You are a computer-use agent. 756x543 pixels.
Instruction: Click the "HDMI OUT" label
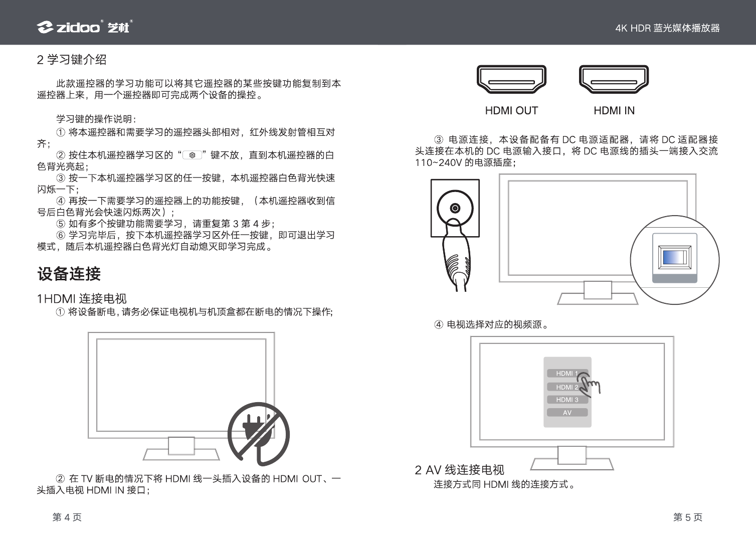click(511, 111)
